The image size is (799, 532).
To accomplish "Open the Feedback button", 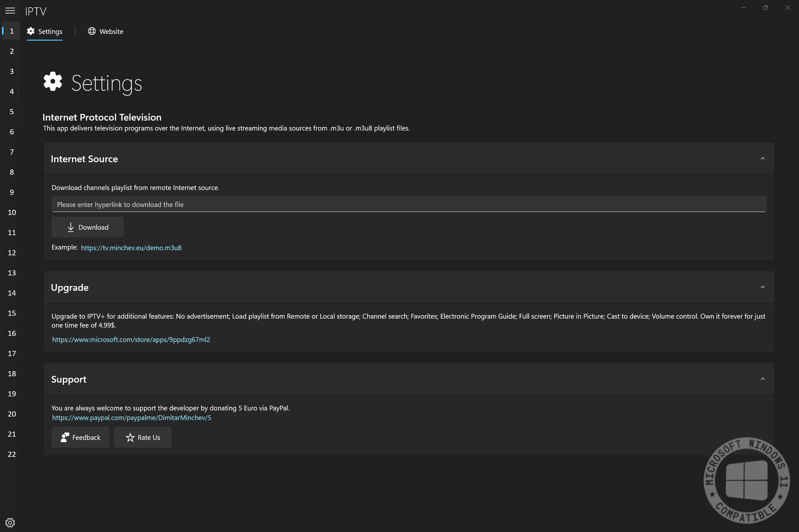I will point(80,437).
